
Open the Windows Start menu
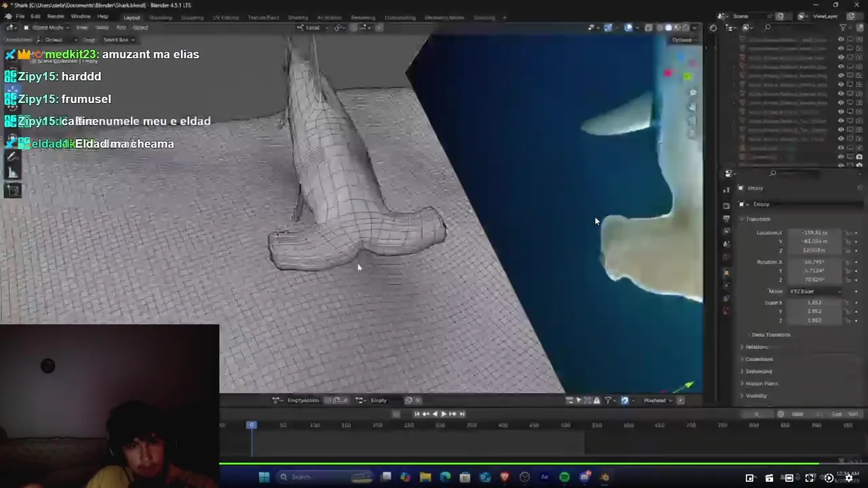[264, 477]
